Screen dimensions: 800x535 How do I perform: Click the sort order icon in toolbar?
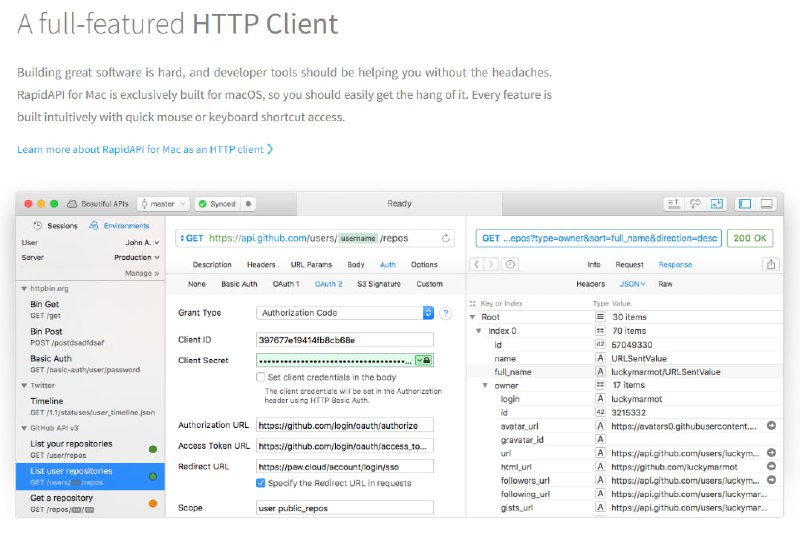pos(674,203)
